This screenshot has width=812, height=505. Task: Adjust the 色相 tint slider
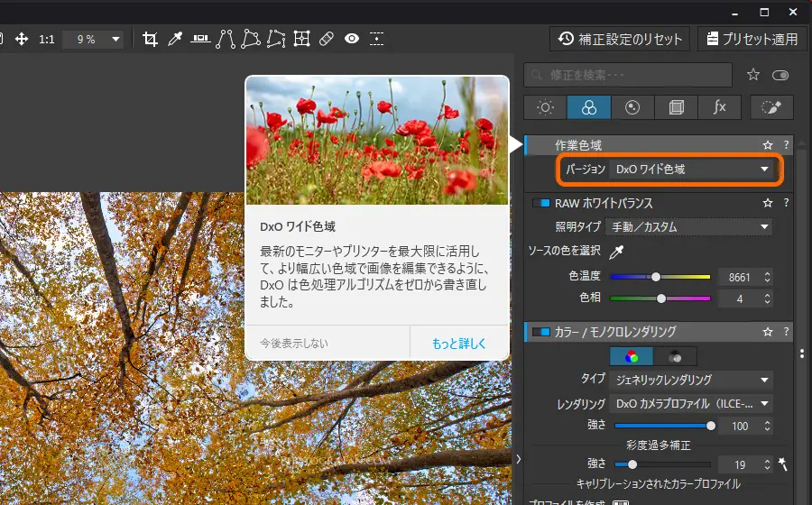tap(660, 298)
